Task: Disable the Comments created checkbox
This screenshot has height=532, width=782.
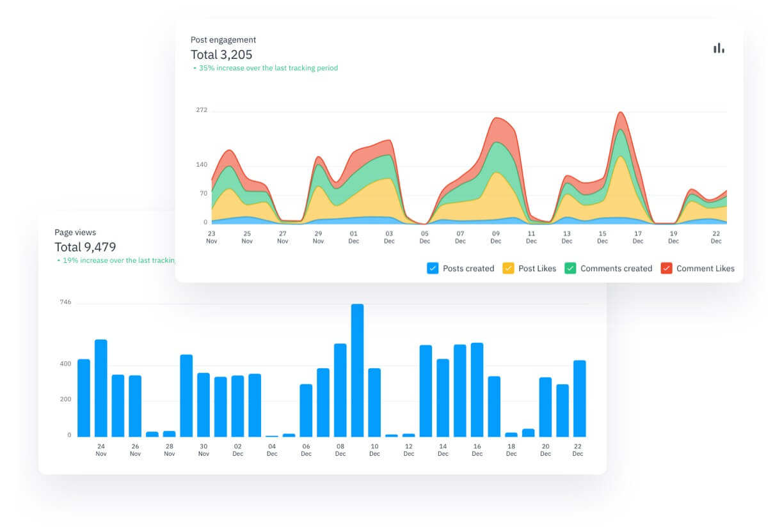Action: [570, 269]
